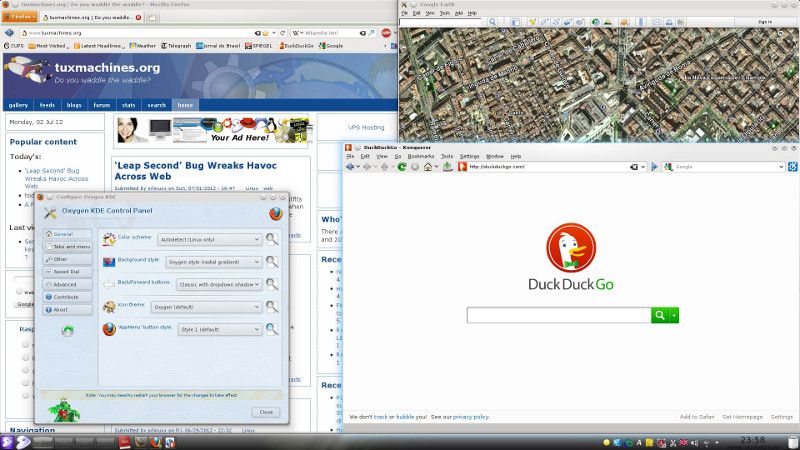Open Konqueror Tools menu

tap(447, 156)
